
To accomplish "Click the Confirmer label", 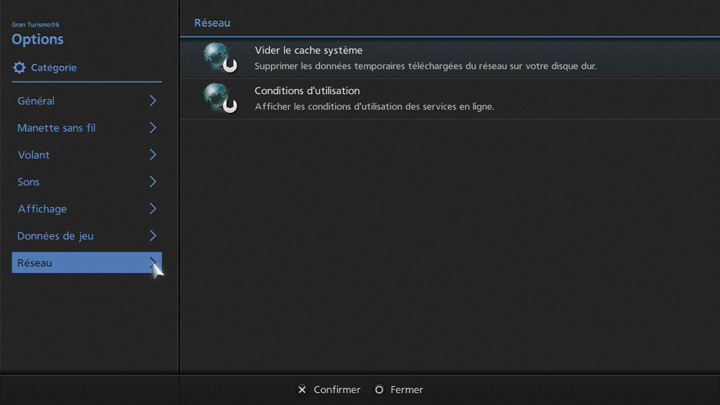I will (x=336, y=390).
